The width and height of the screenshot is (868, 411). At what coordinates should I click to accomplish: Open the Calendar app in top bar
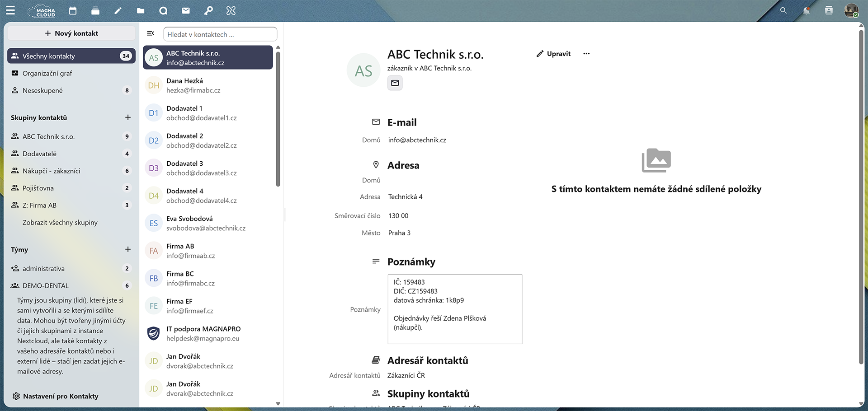(73, 11)
